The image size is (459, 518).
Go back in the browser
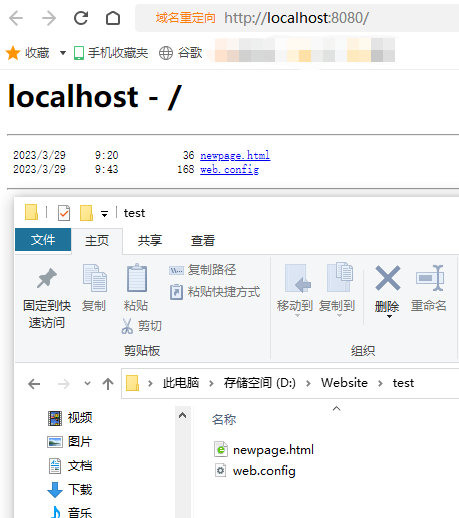[16, 18]
